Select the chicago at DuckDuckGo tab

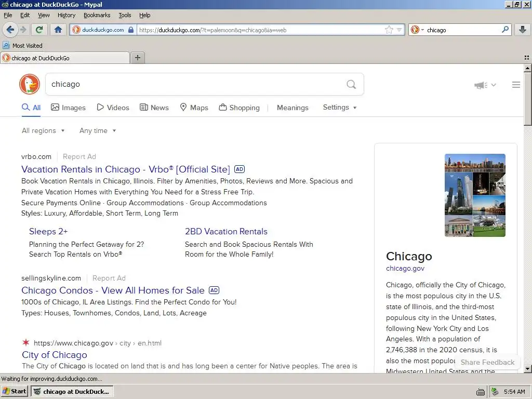[x=64, y=58]
